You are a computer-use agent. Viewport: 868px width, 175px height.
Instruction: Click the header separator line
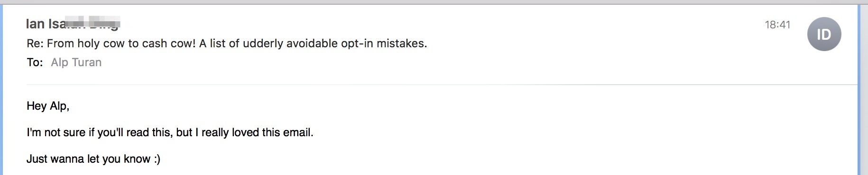click(x=442, y=85)
